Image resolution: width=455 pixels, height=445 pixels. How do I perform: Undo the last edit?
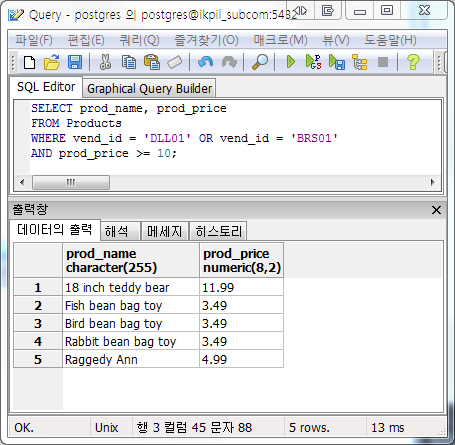click(205, 62)
